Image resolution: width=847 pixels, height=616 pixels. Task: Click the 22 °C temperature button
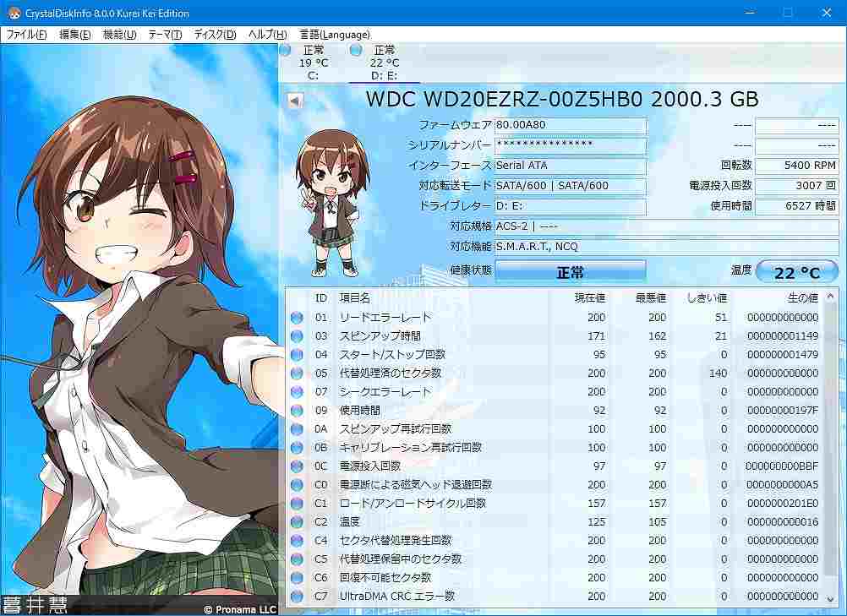797,271
